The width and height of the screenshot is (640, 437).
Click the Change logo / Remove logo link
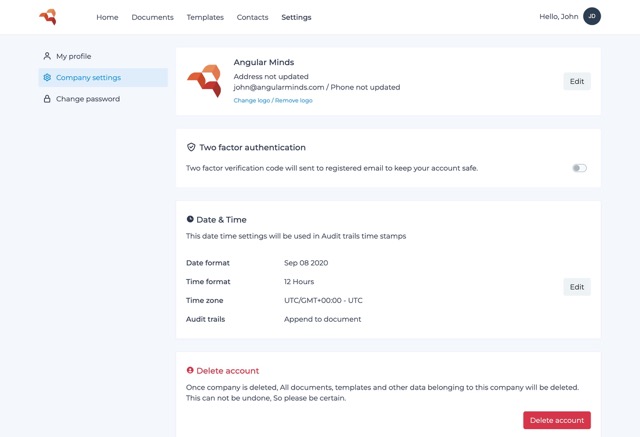coord(273,100)
